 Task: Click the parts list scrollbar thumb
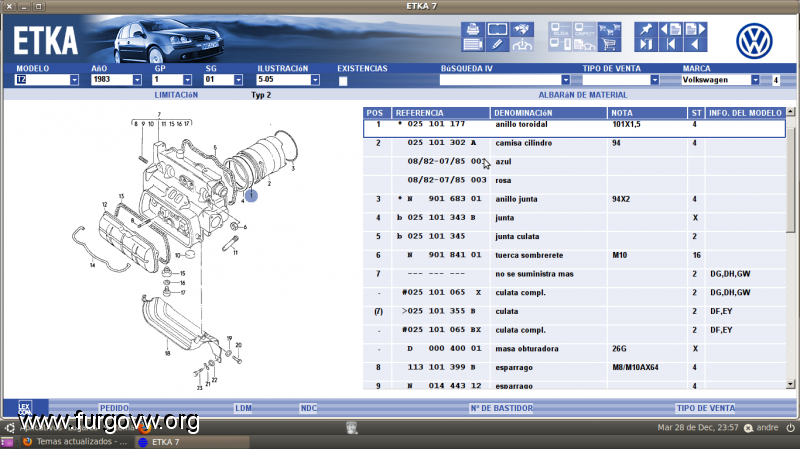coord(790,179)
